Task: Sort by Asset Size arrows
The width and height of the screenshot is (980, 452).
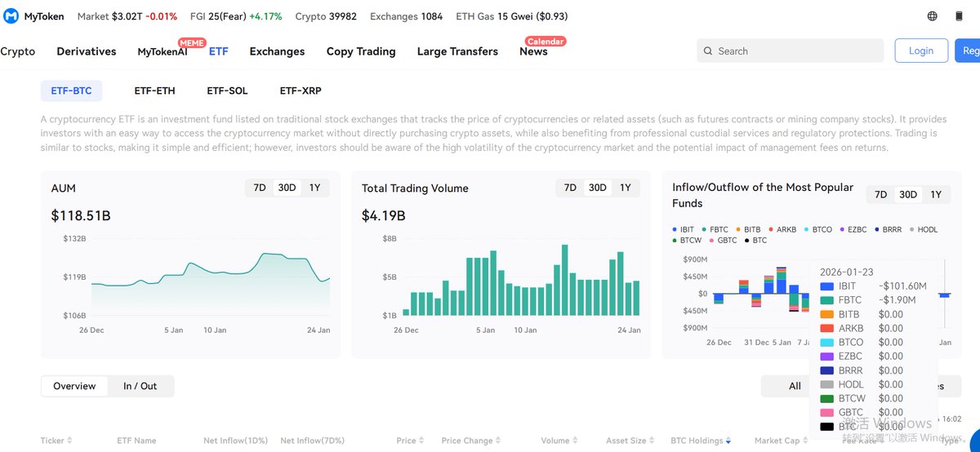Action: tap(653, 441)
